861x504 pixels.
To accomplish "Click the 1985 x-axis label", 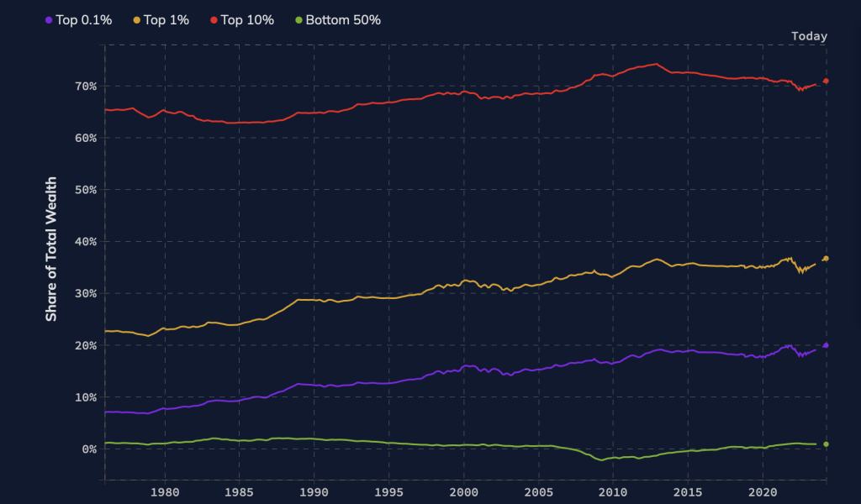I will pos(240,492).
